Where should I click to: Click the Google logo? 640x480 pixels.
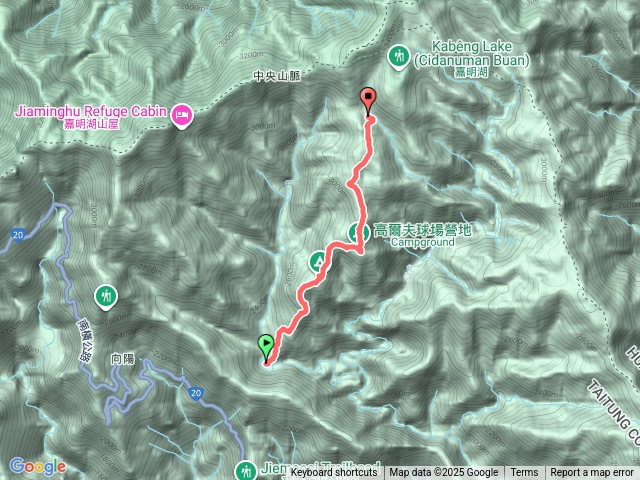pyautogui.click(x=38, y=466)
